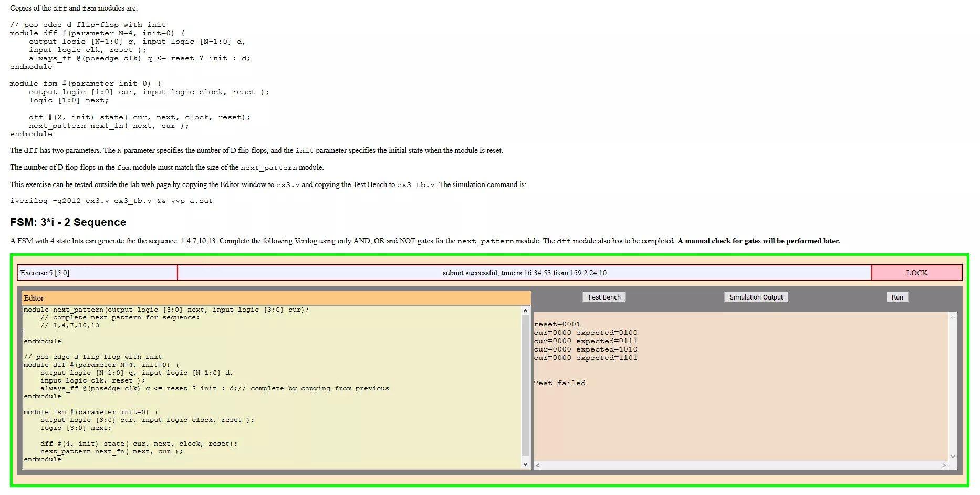The image size is (980, 495).
Task: Click the 'submit successful' status message
Action: (524, 273)
